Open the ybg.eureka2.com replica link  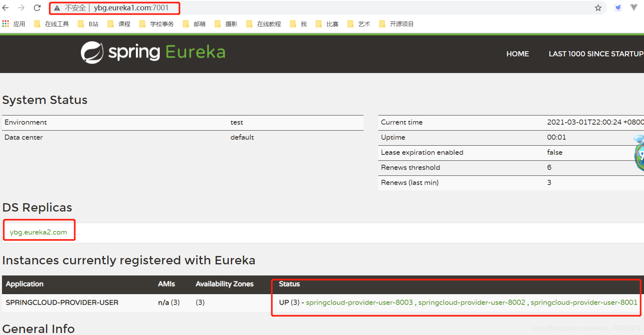(38, 232)
